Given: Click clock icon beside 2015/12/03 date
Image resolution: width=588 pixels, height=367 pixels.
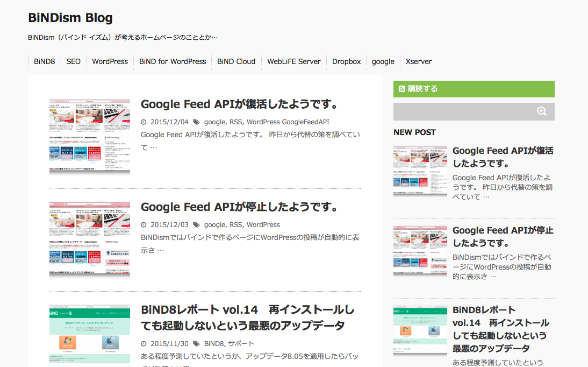Looking at the screenshot, I should [144, 225].
